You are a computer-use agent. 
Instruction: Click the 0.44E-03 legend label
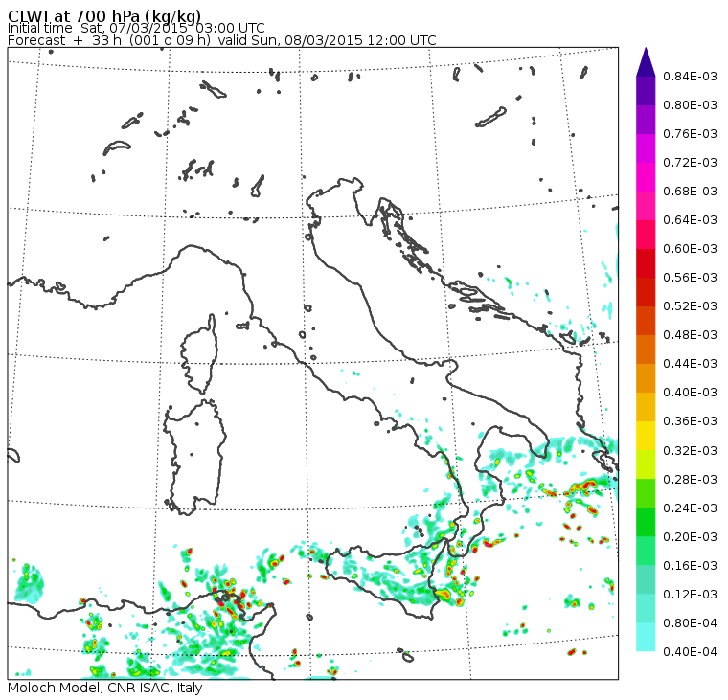(690, 364)
